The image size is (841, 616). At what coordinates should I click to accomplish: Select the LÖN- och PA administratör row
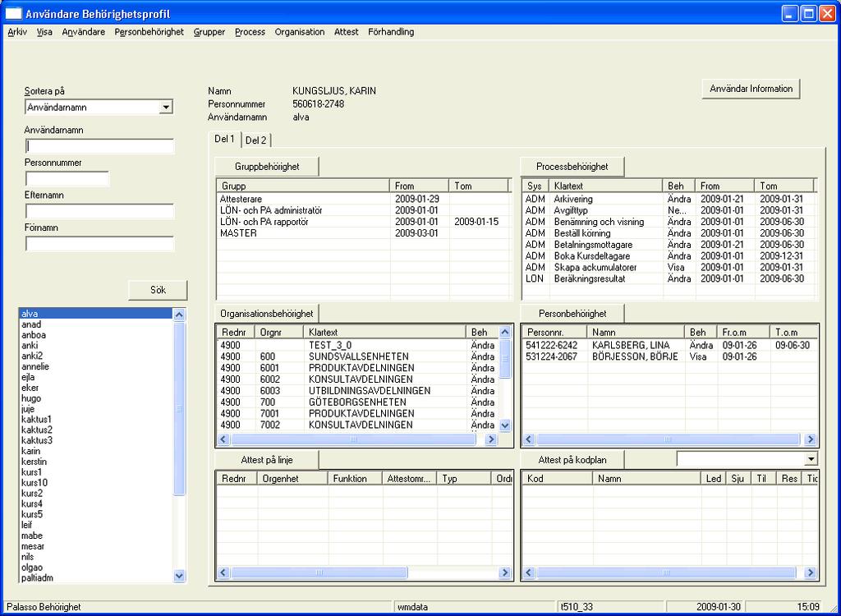click(363, 210)
